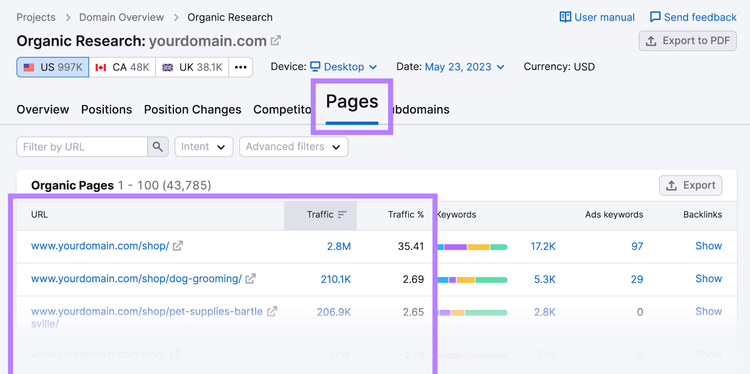The width and height of the screenshot is (750, 374).
Task: Open the /shop/dog-grooming/ URL link
Action: (x=136, y=279)
